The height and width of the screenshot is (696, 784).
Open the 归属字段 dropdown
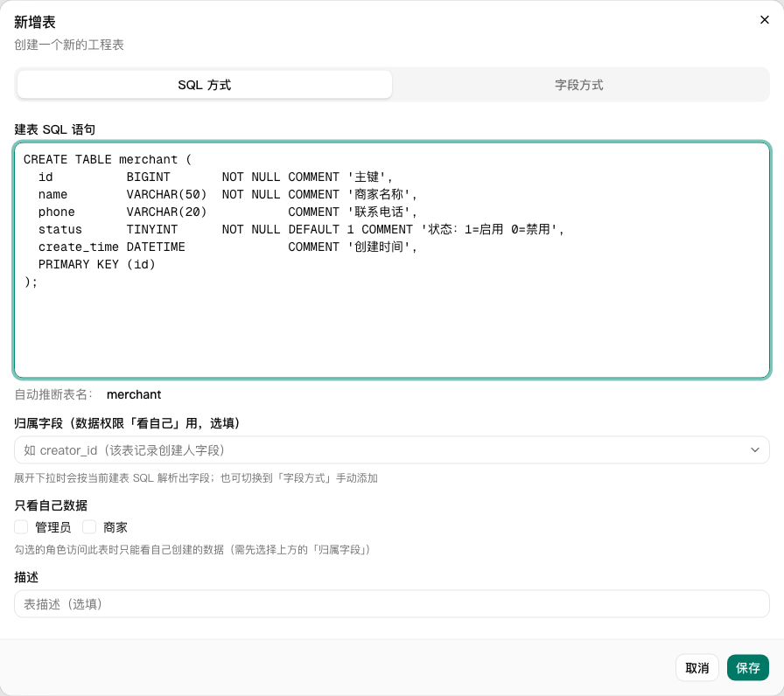(x=392, y=450)
